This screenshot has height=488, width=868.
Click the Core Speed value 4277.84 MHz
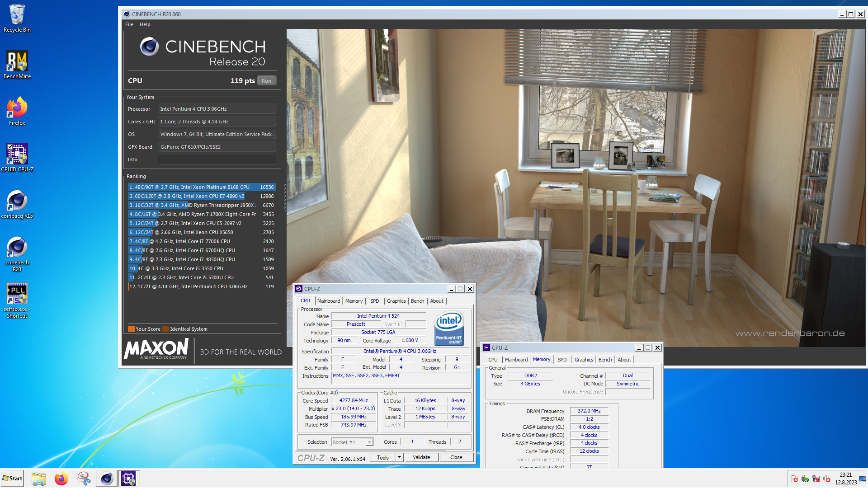tap(354, 401)
